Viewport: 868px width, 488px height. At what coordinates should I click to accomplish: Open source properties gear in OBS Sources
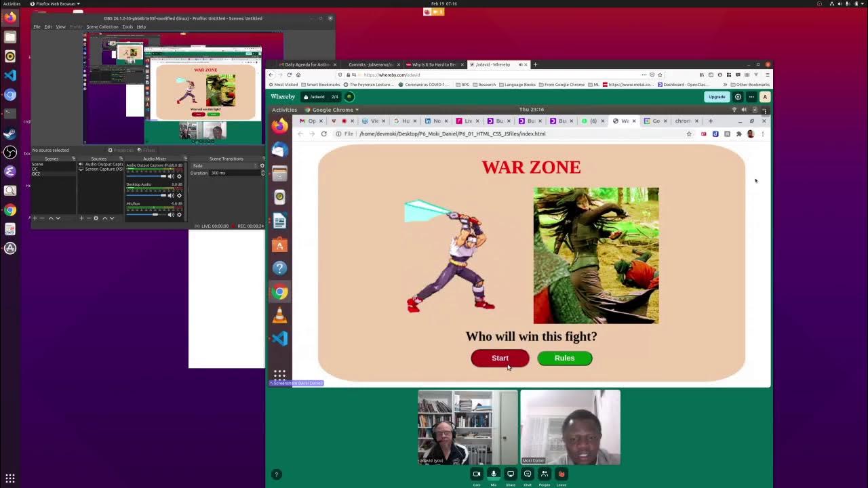[96, 218]
